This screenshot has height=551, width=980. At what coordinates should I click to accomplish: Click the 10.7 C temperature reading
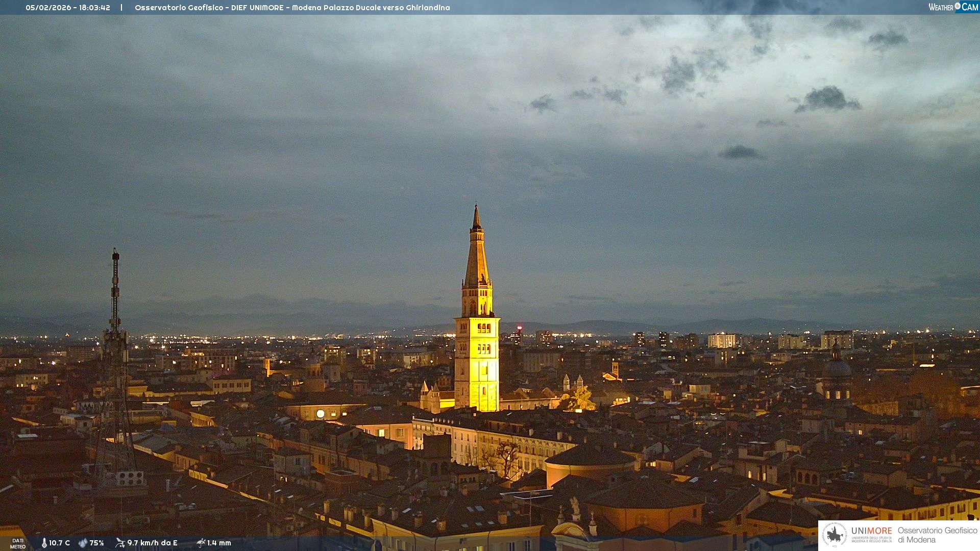tap(59, 543)
